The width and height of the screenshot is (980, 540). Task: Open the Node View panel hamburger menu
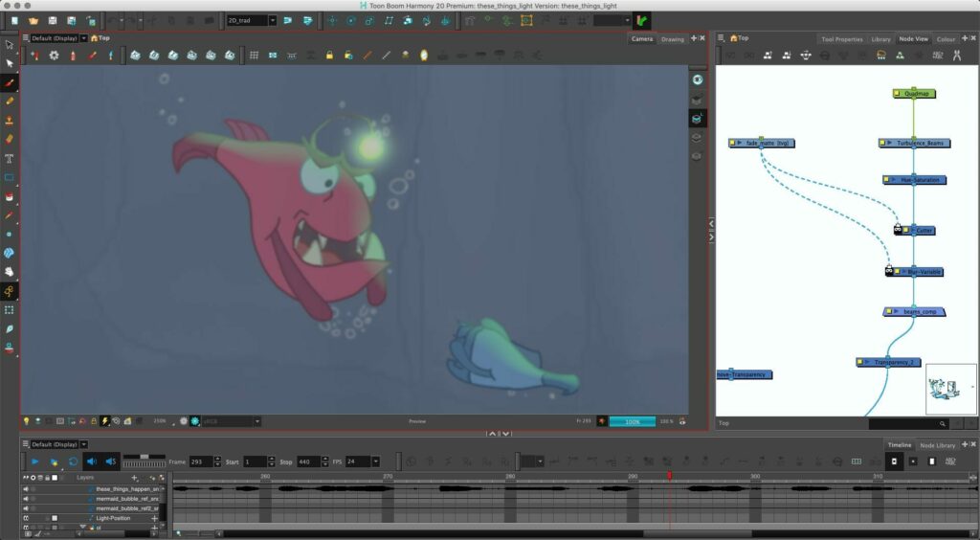click(721, 38)
